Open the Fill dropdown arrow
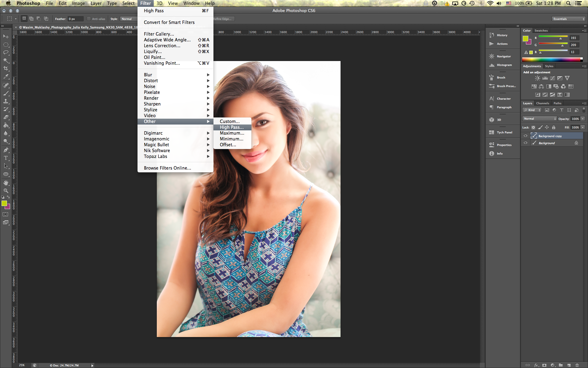This screenshot has width=588, height=368. [x=583, y=127]
